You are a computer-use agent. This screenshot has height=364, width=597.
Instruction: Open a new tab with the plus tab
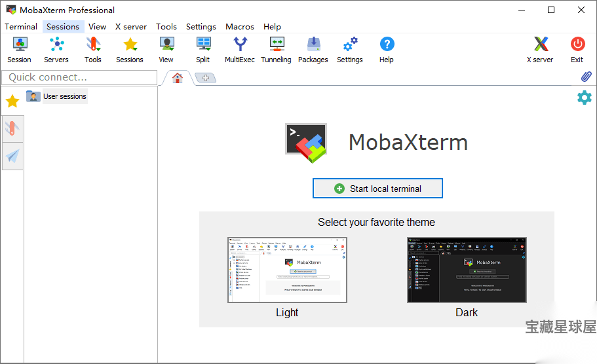206,78
